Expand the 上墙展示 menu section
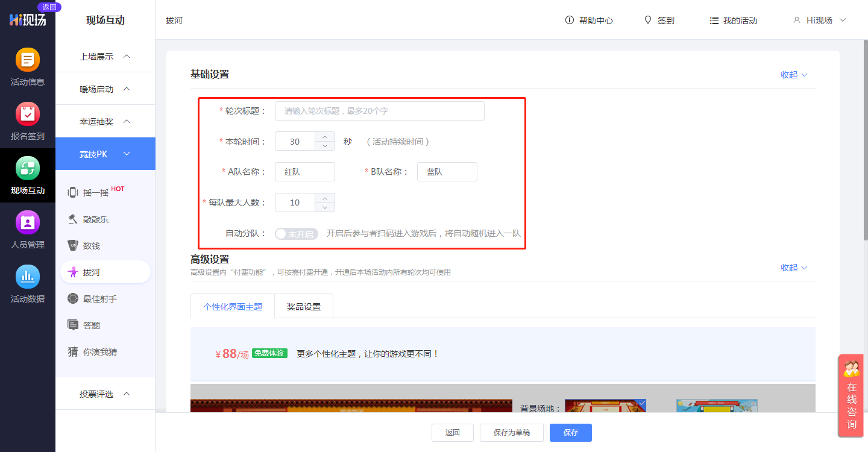 105,56
